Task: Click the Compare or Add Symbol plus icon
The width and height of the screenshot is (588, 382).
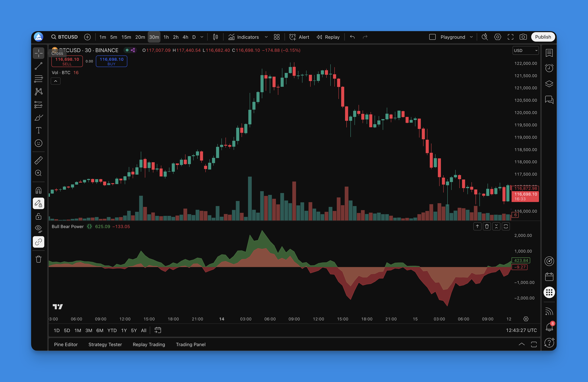Action: [x=87, y=37]
